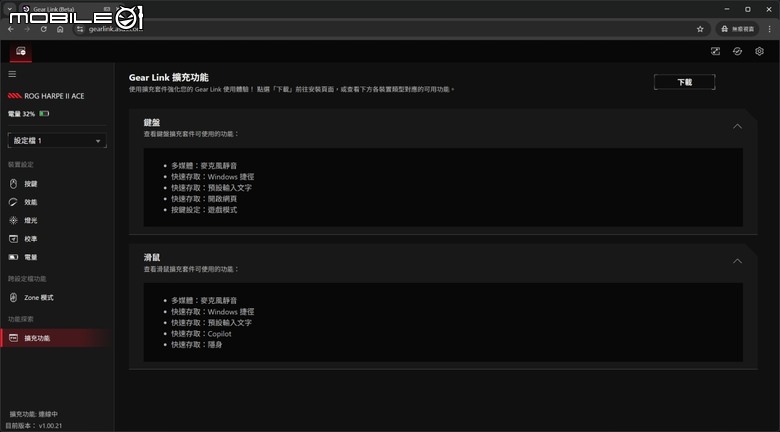Click the site info icon in the address bar

pos(81,29)
